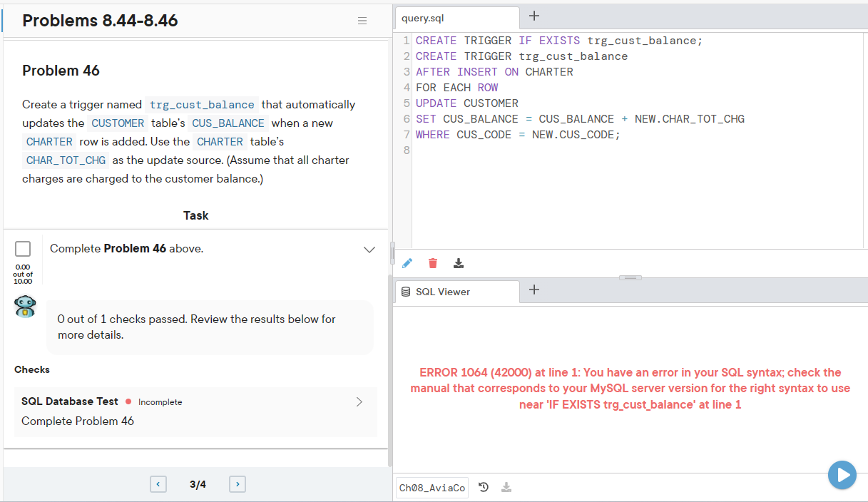Click the FOR EACH ROW line in editor
868x502 pixels.
457,88
